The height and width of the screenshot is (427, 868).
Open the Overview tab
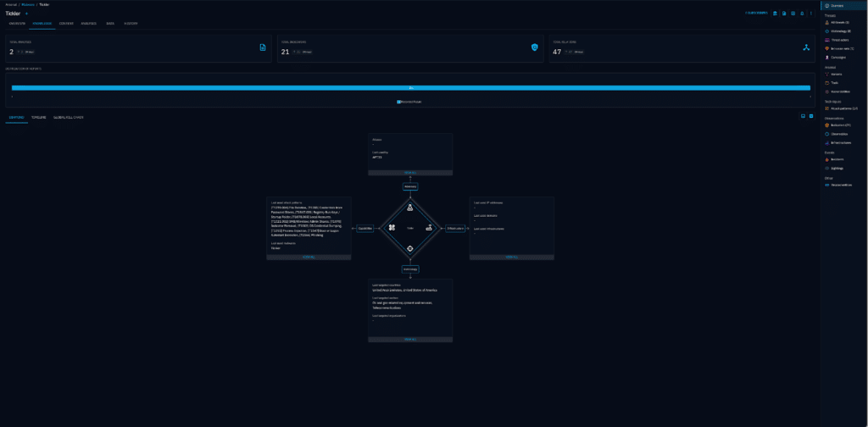(17, 24)
